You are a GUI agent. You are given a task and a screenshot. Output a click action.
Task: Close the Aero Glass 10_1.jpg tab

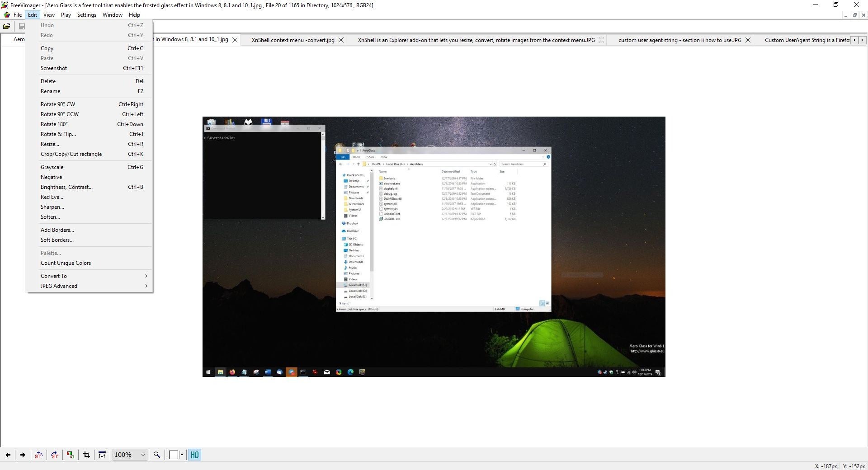(x=235, y=40)
